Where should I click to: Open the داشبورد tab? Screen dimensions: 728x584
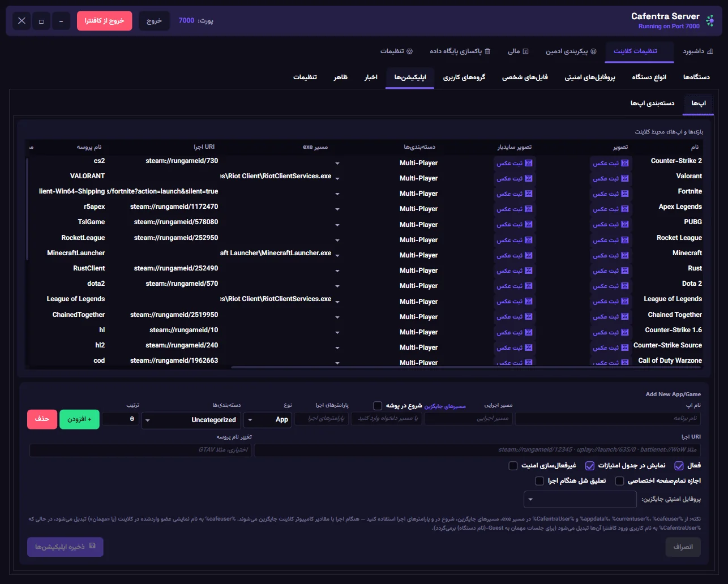click(x=697, y=51)
